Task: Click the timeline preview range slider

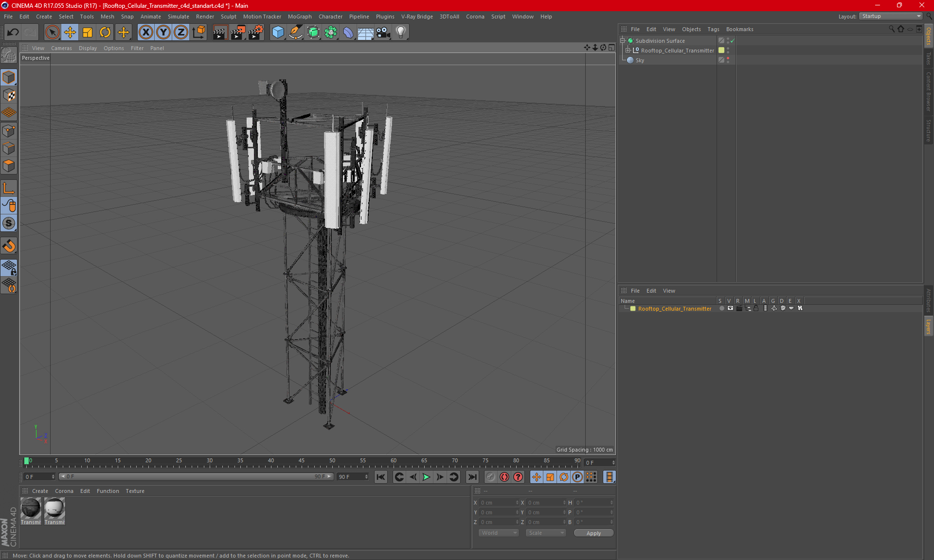Action: click(x=196, y=476)
